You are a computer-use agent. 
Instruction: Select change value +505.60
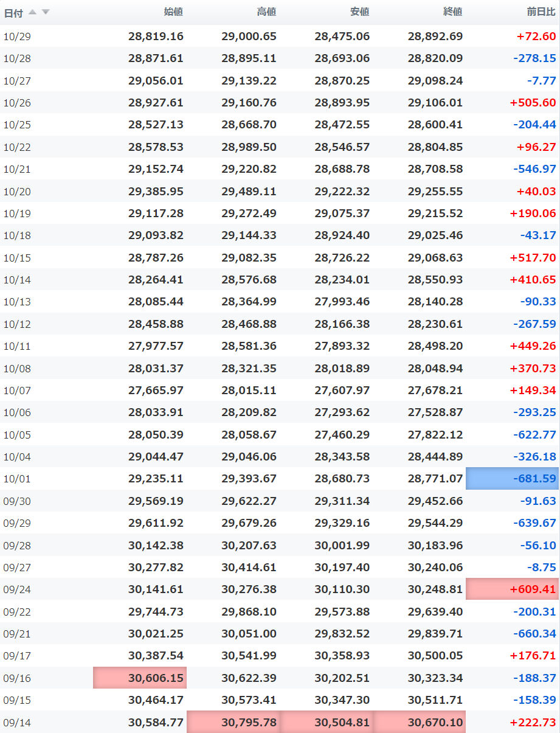533,103
